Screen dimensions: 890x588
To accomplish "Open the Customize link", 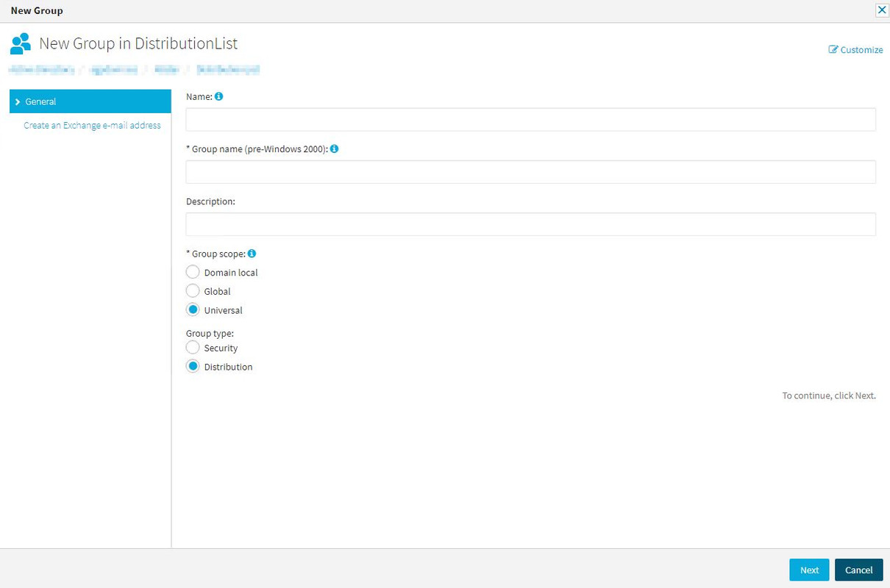I will 855,49.
